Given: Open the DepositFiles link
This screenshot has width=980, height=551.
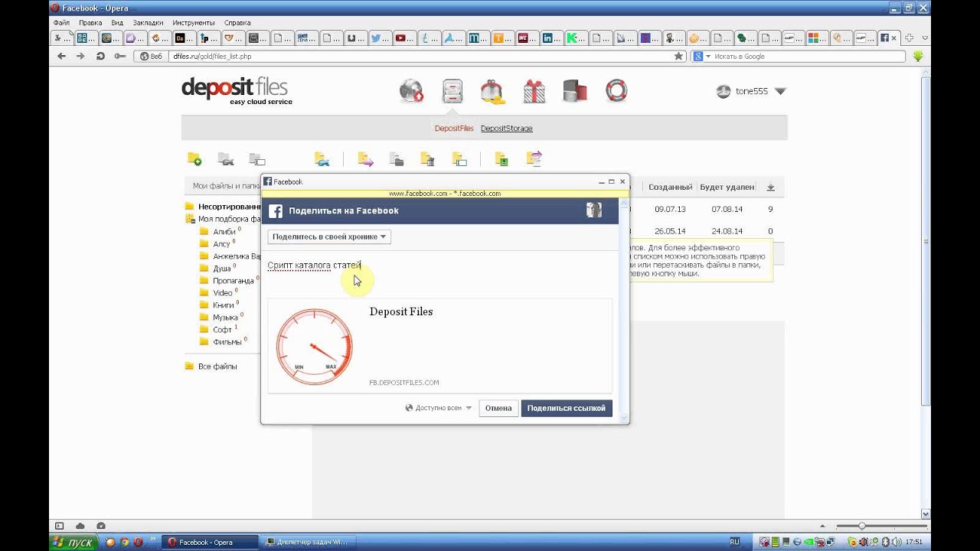Looking at the screenshot, I should 454,129.
